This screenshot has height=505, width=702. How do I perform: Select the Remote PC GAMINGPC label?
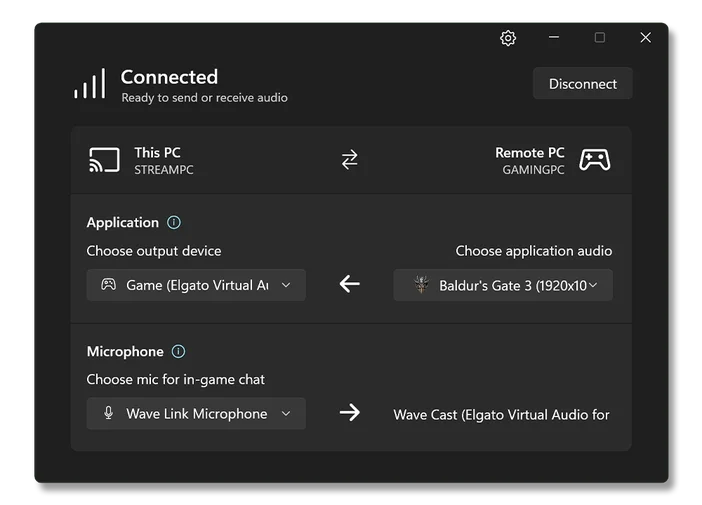pyautogui.click(x=529, y=160)
